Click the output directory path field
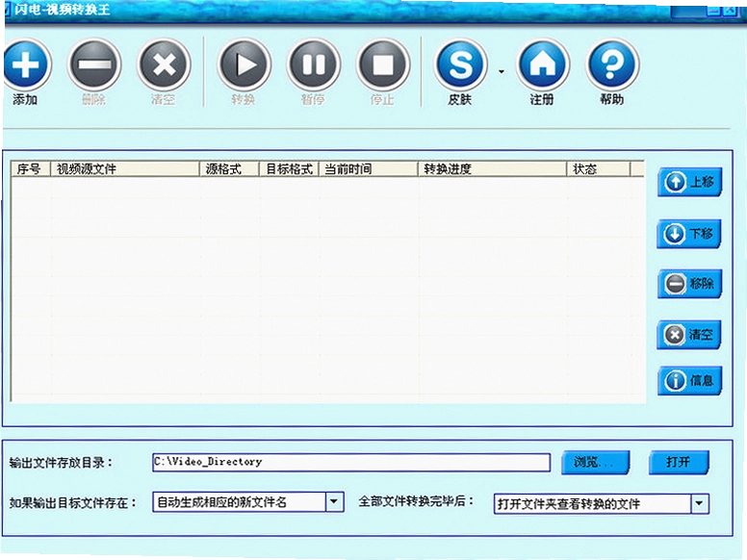 [351, 462]
